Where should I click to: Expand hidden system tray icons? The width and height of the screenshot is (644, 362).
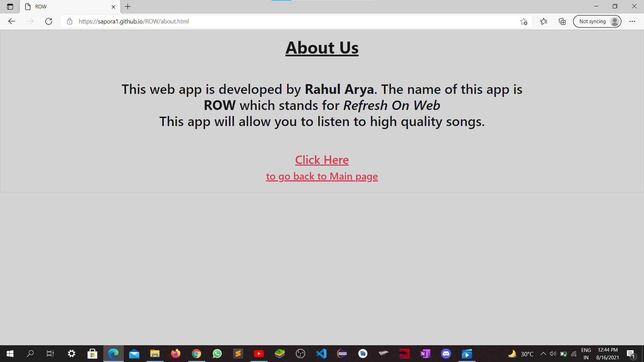pos(543,354)
